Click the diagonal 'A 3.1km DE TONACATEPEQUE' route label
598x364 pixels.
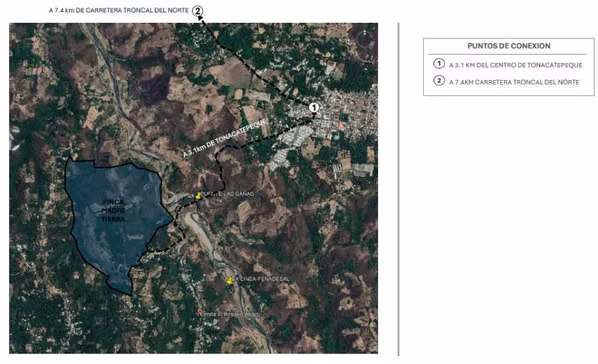(x=224, y=138)
